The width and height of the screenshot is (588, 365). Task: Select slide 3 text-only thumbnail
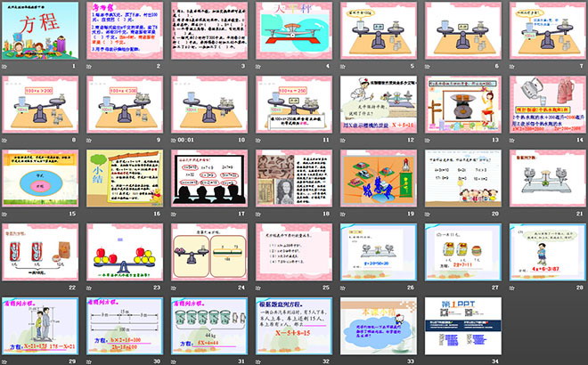point(209,31)
